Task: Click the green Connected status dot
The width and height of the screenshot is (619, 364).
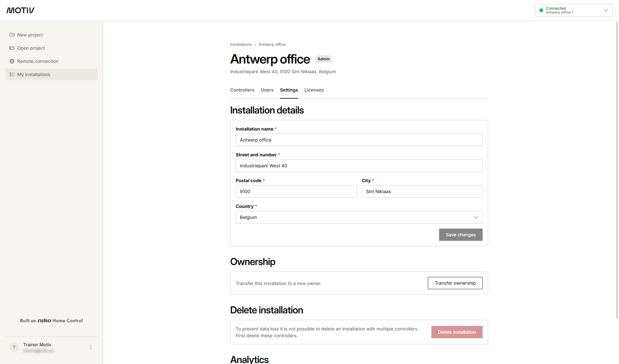Action: (x=541, y=10)
